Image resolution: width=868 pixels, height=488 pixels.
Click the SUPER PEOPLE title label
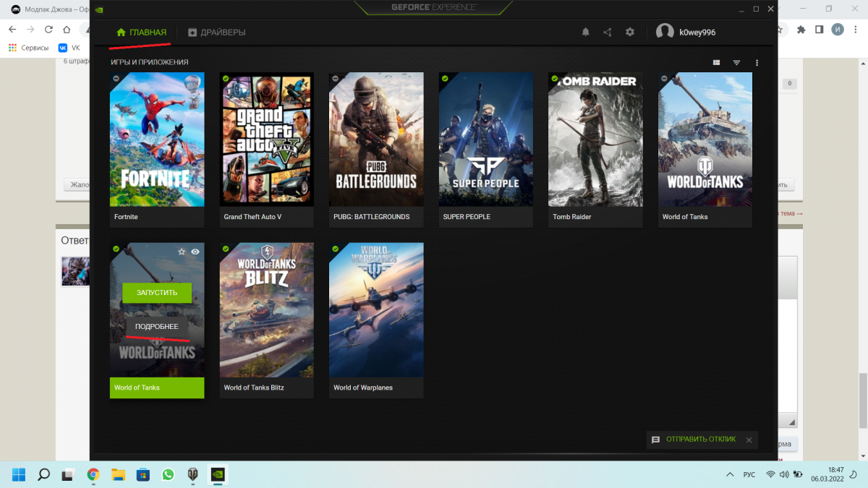[467, 217]
